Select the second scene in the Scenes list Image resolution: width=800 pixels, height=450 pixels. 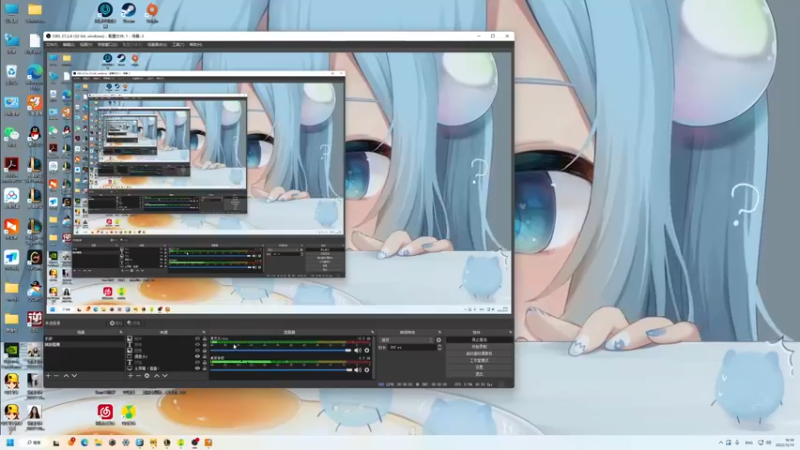coord(83,344)
